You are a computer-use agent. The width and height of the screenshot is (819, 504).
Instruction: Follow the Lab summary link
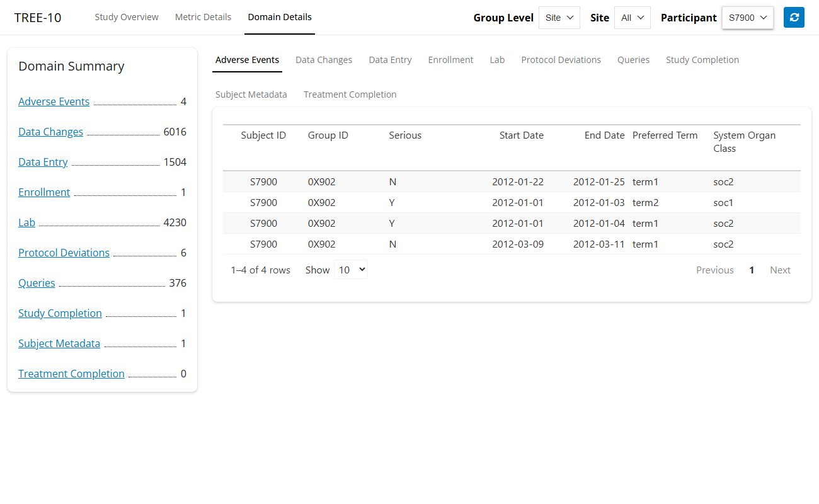point(26,222)
